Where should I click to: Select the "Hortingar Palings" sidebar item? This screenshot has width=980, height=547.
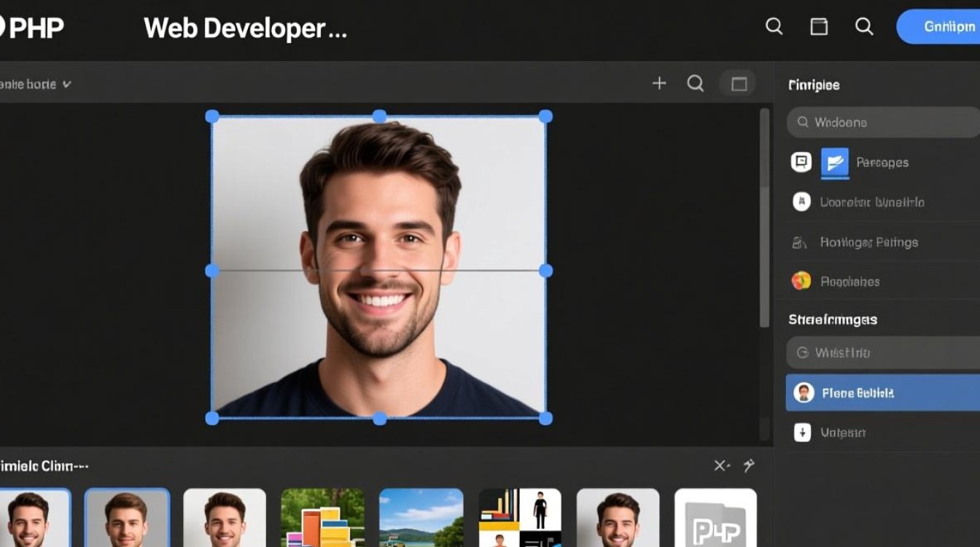pyautogui.click(x=868, y=242)
